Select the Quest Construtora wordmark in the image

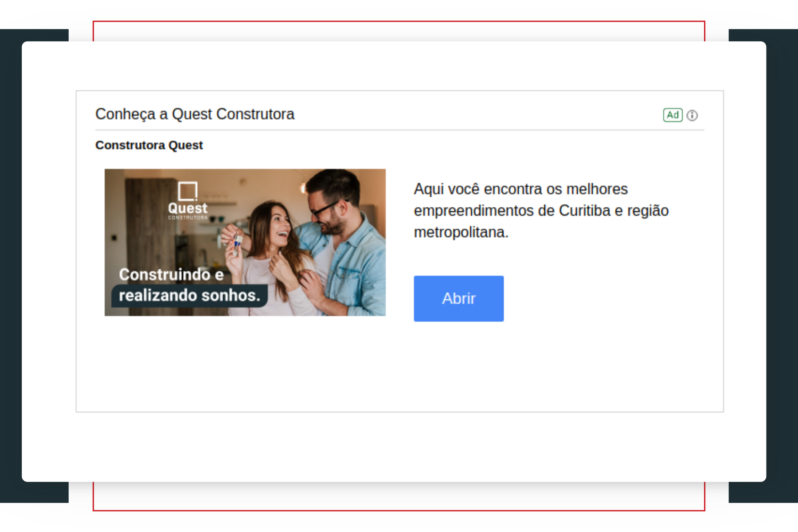point(188,211)
